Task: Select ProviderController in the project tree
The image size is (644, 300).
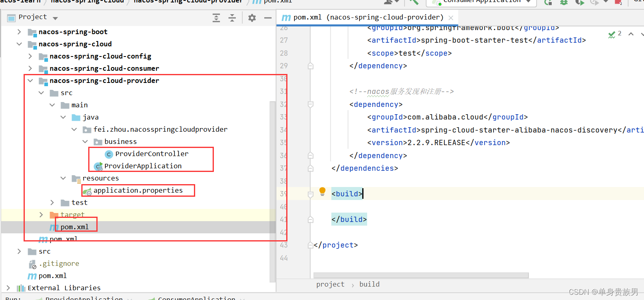Action: [152, 154]
